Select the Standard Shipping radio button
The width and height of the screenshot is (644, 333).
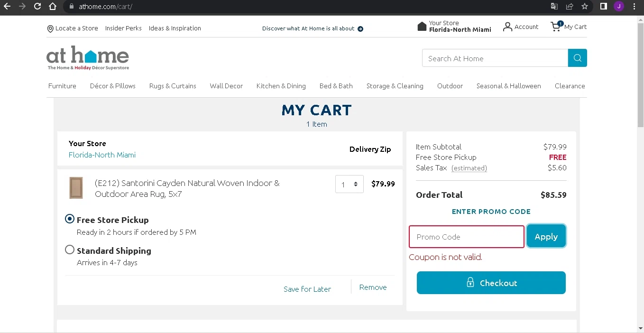[x=70, y=250]
